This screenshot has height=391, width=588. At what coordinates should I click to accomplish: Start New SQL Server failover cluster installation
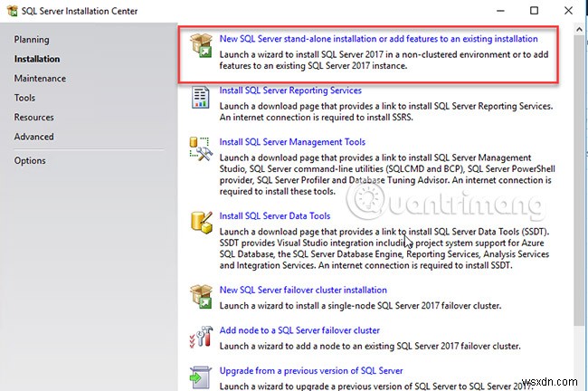(x=303, y=290)
